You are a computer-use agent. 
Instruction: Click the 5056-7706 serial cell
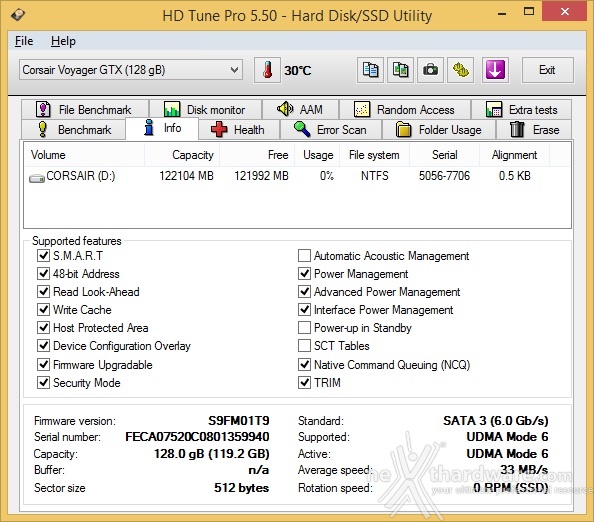[444, 176]
